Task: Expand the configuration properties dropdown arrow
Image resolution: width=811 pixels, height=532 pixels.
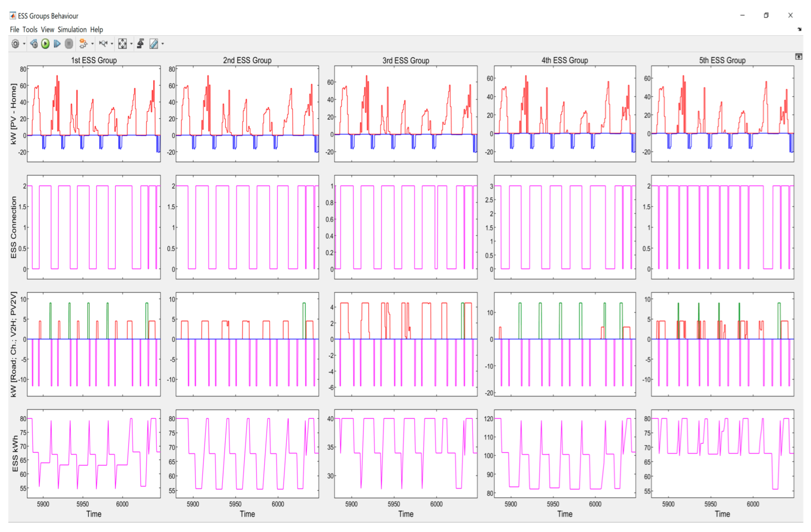Action: click(24, 44)
